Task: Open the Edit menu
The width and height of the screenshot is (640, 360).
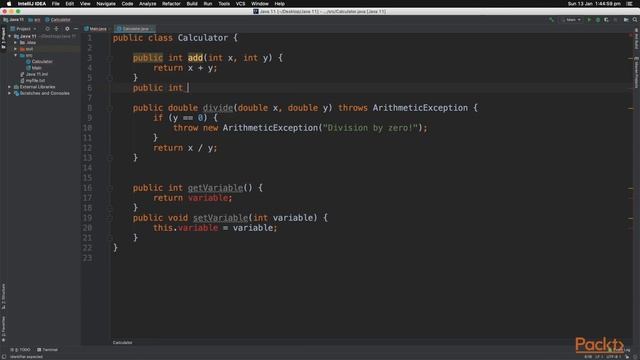Action: [70, 4]
